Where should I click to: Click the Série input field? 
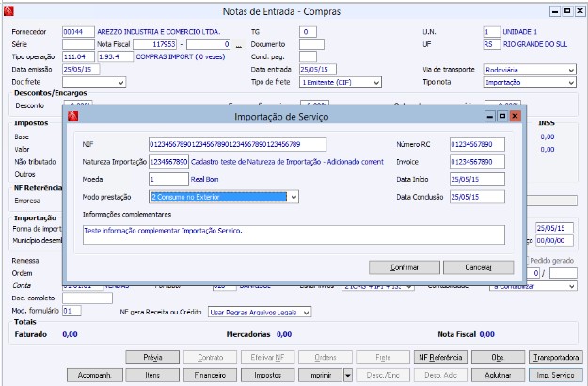point(78,44)
